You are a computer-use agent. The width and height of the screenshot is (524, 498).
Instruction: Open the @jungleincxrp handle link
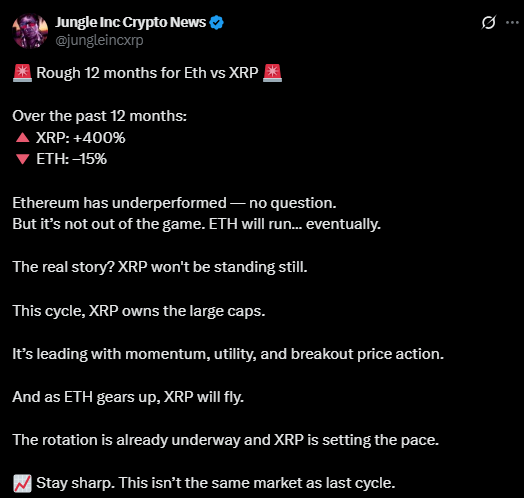(99, 40)
